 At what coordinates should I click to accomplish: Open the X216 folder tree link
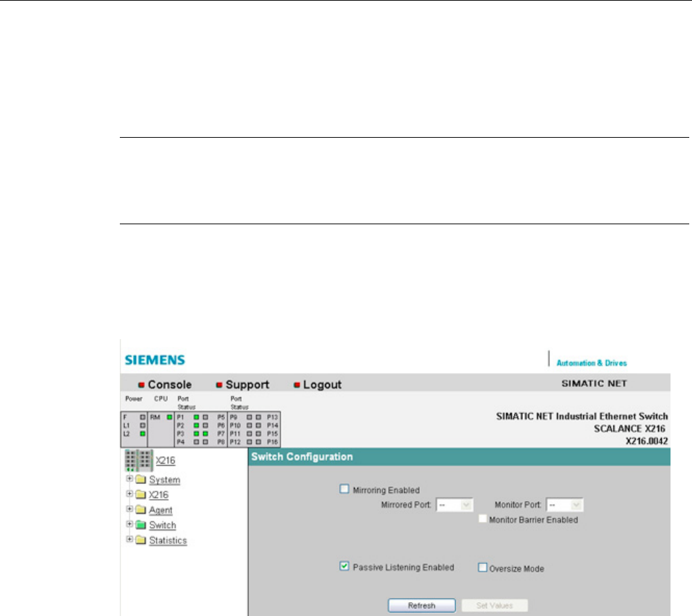pos(159,495)
